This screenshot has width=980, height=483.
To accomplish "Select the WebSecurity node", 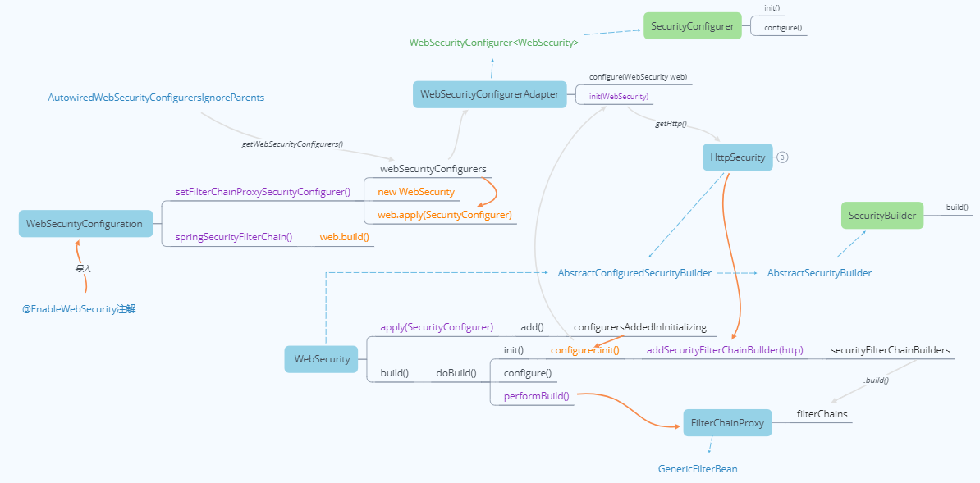I will [320, 358].
